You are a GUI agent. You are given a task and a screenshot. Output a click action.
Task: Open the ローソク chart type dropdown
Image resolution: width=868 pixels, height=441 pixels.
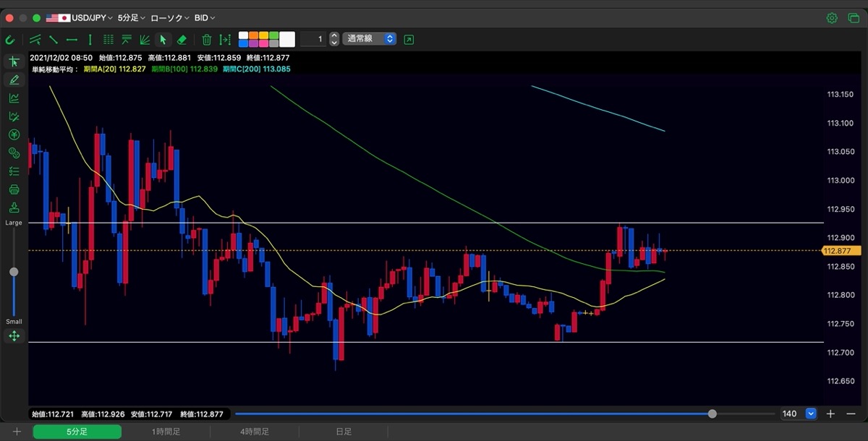click(171, 17)
